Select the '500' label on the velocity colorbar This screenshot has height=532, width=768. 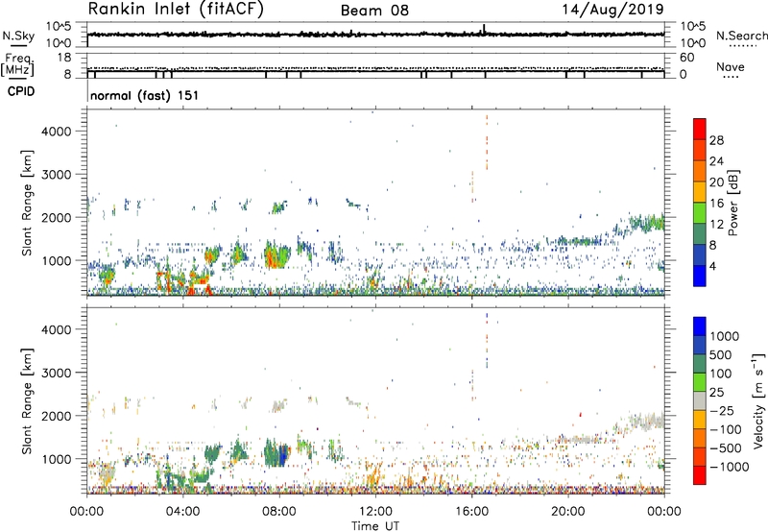(x=721, y=354)
